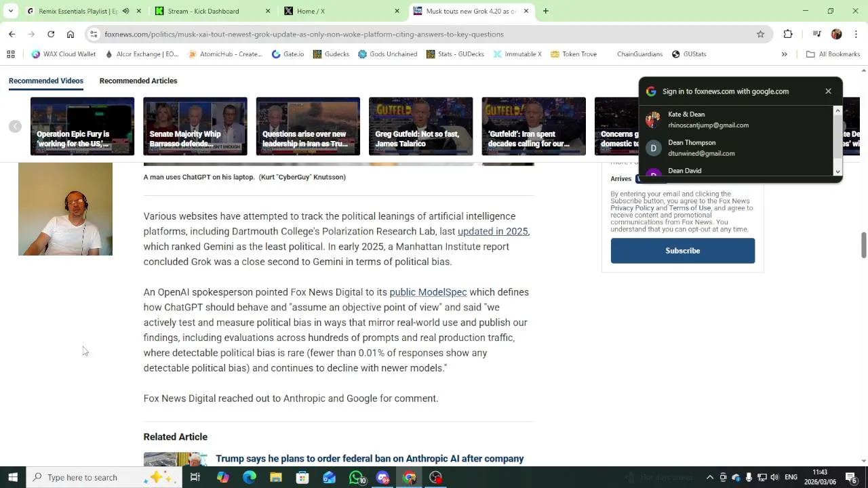Play the Greg Gutfeld: Not so fast video
Screen dimensions: 868x488
(420, 126)
